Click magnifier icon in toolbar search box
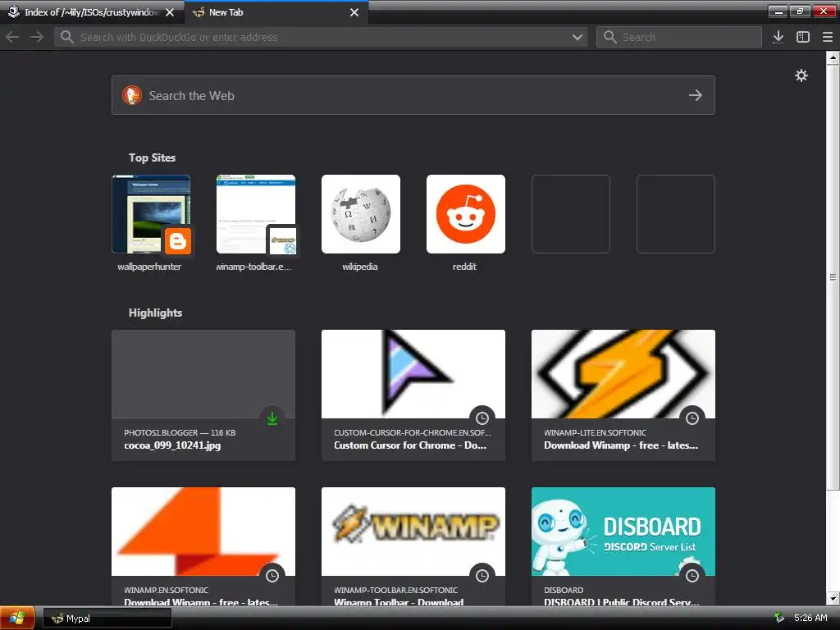Screen dimensions: 840x630 tap(609, 37)
